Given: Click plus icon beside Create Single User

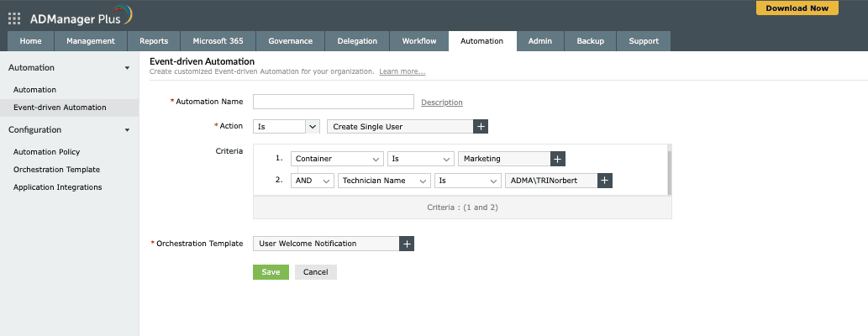Looking at the screenshot, I should click(x=481, y=126).
